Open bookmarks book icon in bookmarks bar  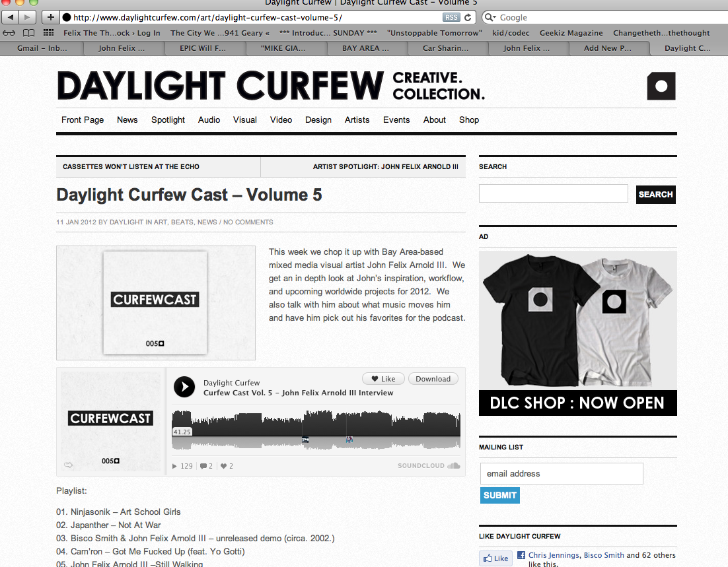29,33
